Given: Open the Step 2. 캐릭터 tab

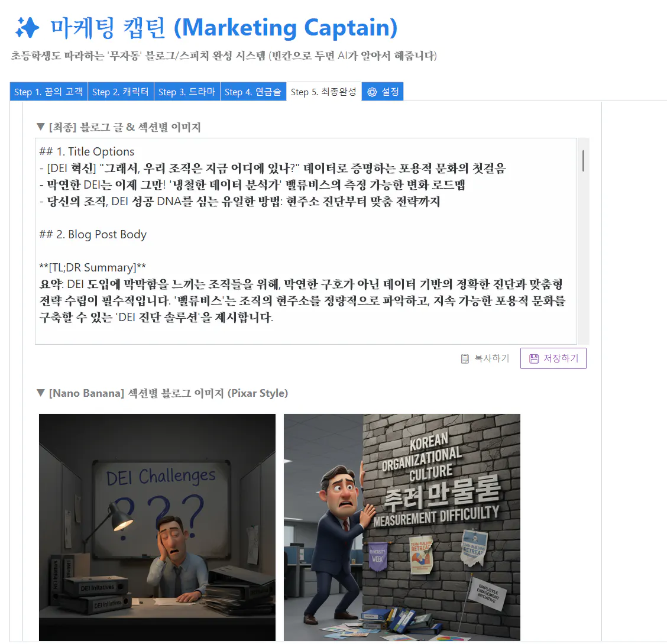Looking at the screenshot, I should pos(121,91).
